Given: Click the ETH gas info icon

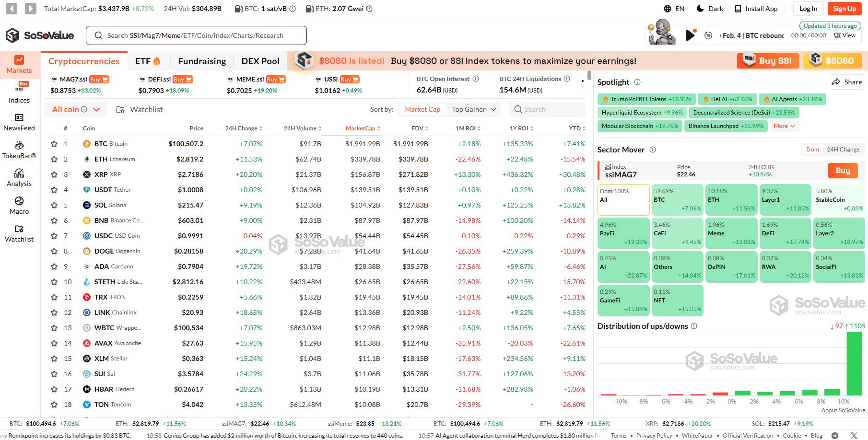Looking at the screenshot, I should click(369, 9).
